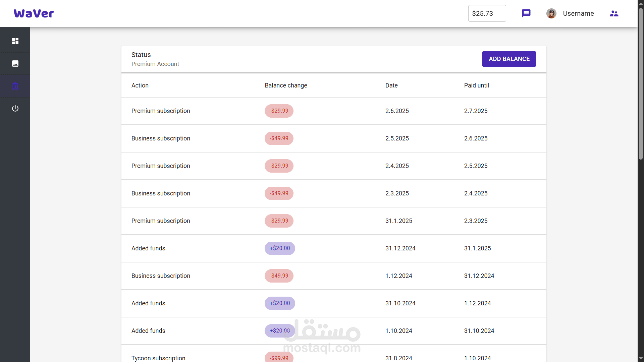Click the scrollbar down arrow

coord(641,358)
